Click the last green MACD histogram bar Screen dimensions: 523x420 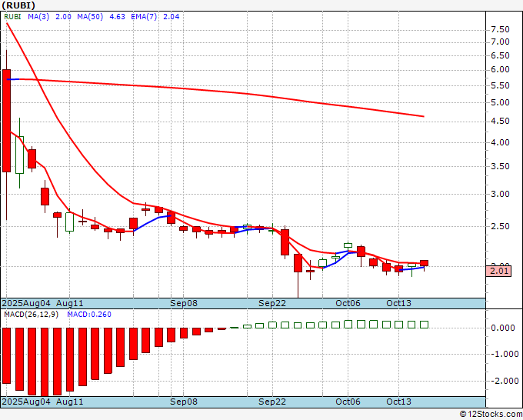(424, 325)
